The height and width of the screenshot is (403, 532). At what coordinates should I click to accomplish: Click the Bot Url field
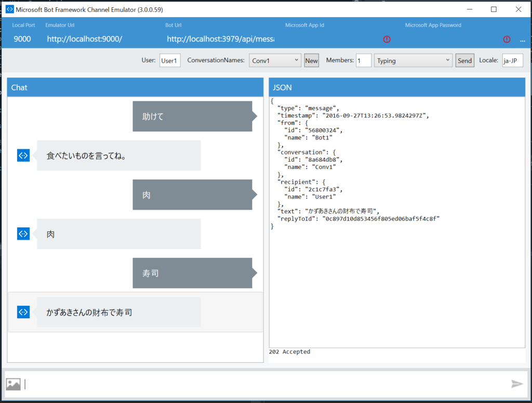tap(220, 39)
